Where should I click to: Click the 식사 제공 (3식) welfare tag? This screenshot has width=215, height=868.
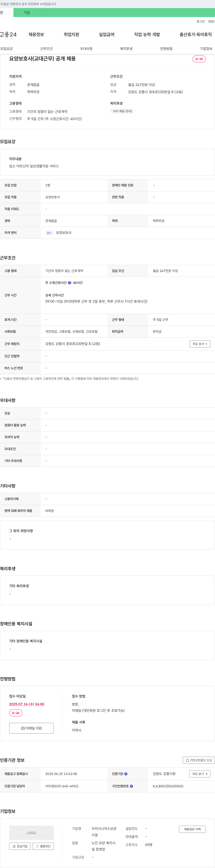tap(122, 111)
